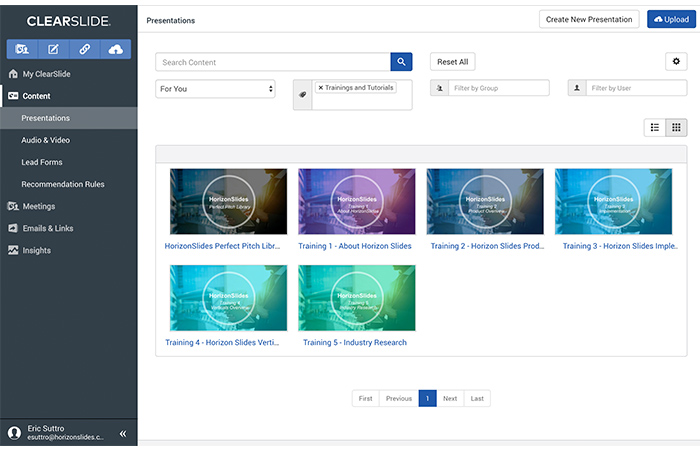Open Insights section
This screenshot has width=700, height=450.
tap(37, 251)
